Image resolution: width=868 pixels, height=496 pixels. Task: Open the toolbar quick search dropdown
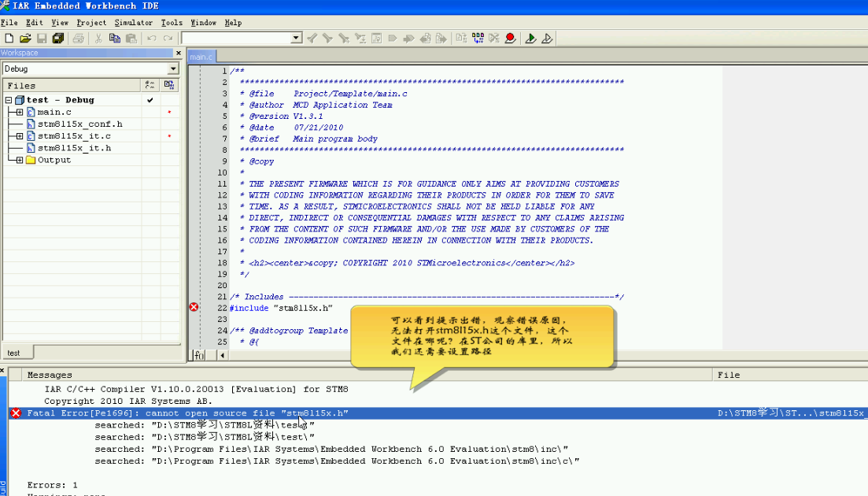296,39
